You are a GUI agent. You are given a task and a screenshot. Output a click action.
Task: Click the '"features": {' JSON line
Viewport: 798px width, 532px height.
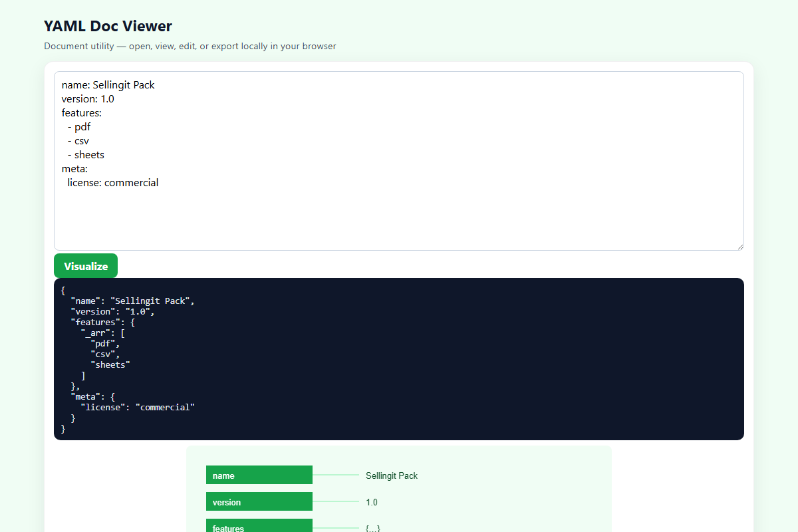click(x=102, y=322)
